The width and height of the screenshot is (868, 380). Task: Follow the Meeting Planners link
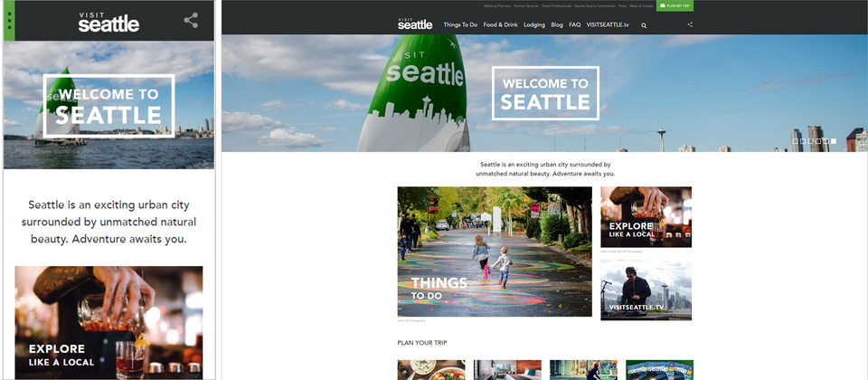click(x=497, y=6)
